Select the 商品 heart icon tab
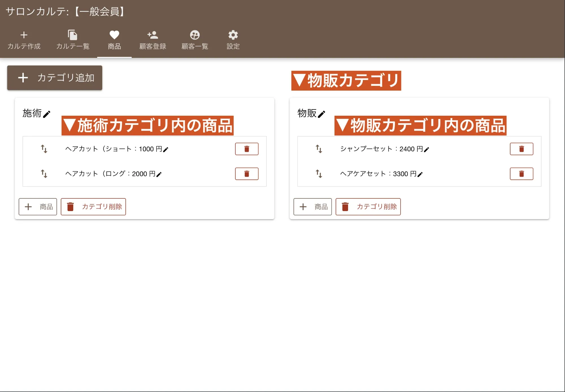565x392 pixels. click(x=114, y=40)
